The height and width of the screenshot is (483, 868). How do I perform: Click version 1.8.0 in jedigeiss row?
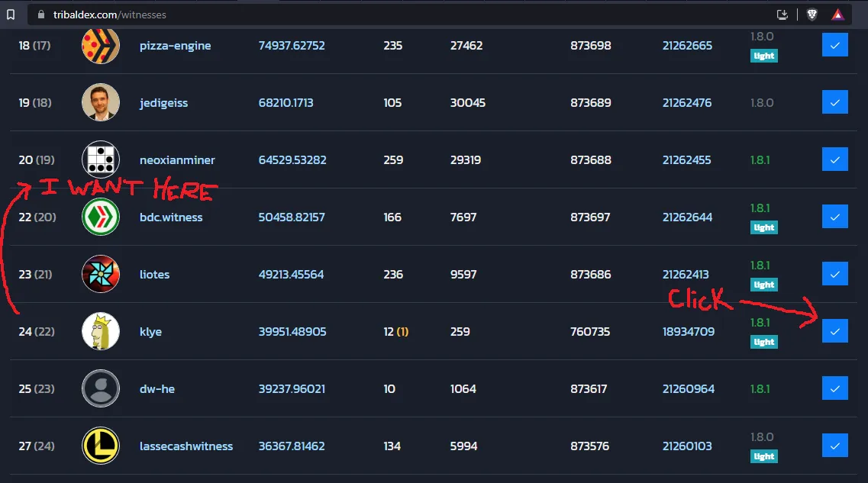(x=762, y=102)
